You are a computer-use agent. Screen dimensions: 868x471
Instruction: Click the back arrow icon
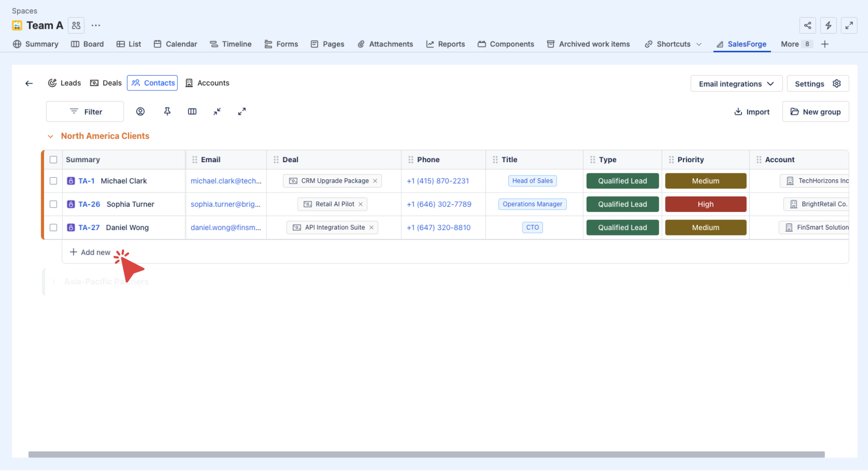click(29, 83)
